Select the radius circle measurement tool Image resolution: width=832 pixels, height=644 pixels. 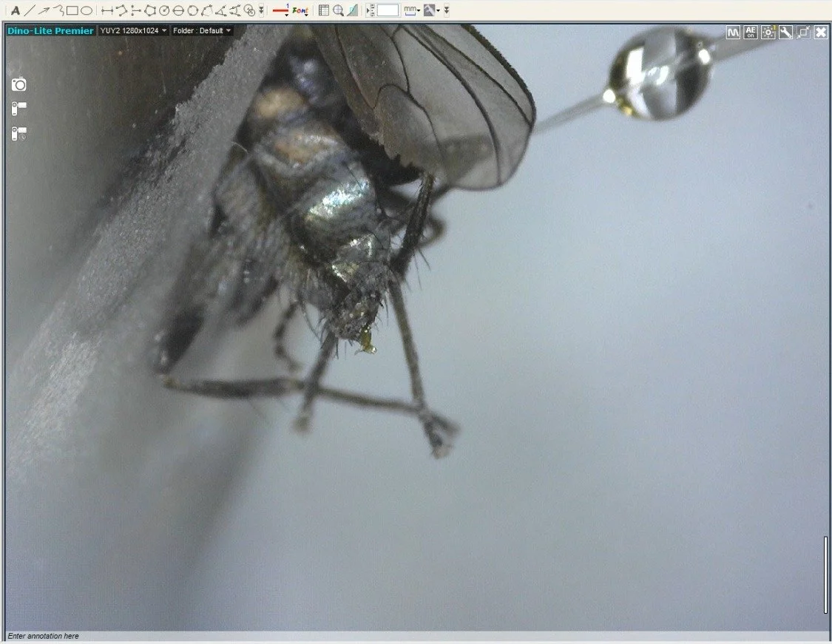[164, 10]
